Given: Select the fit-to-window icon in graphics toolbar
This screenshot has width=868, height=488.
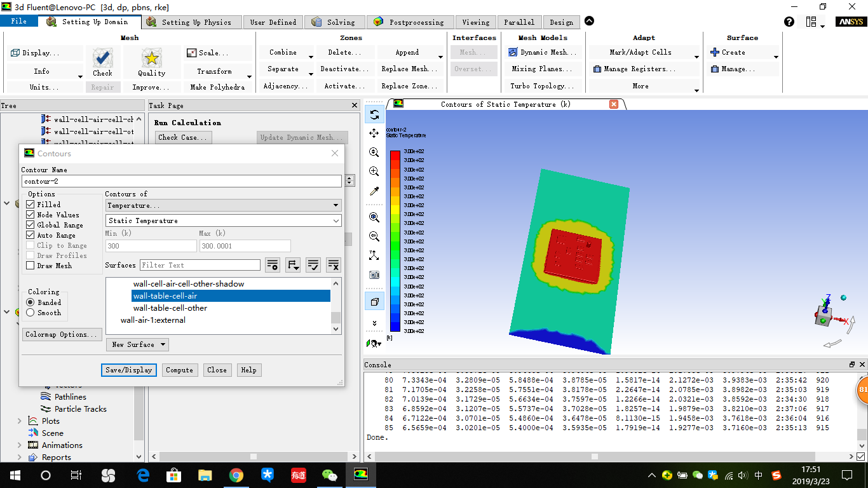Looking at the screenshot, I should [x=374, y=217].
